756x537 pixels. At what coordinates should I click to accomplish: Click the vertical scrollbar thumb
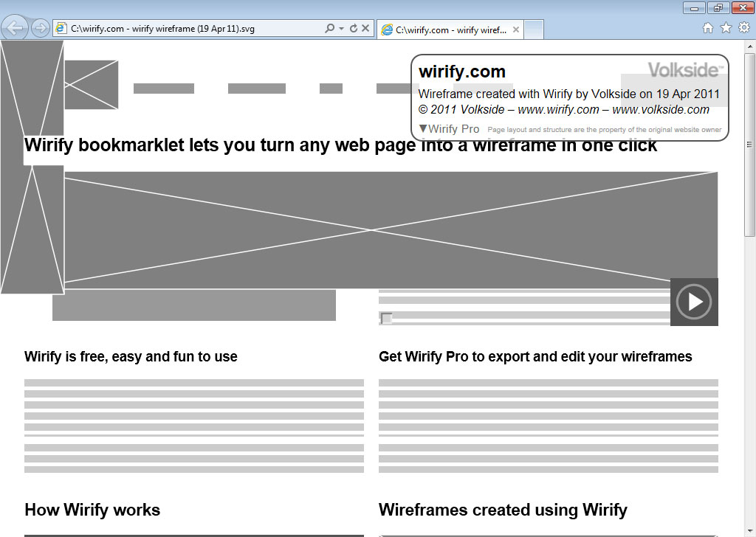750,145
